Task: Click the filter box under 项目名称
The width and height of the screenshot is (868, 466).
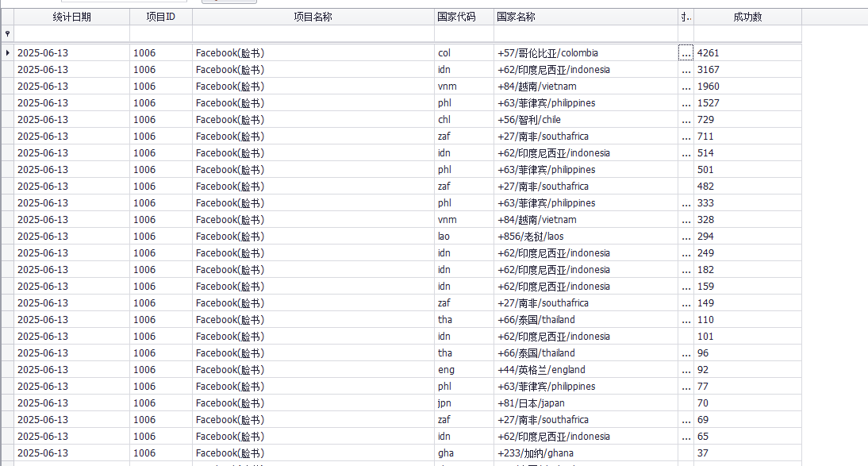Action: pyautogui.click(x=313, y=34)
